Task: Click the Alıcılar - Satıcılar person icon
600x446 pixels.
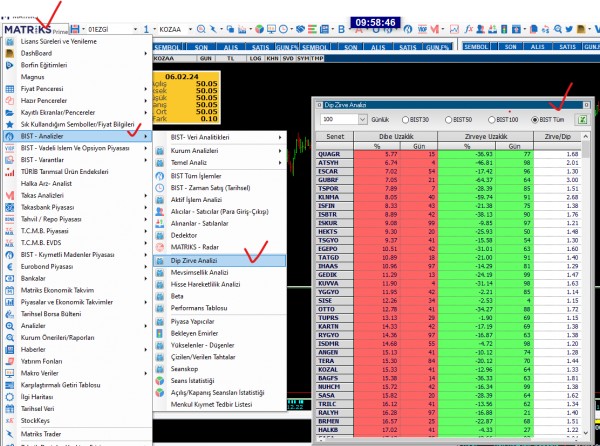Action: (x=160, y=212)
